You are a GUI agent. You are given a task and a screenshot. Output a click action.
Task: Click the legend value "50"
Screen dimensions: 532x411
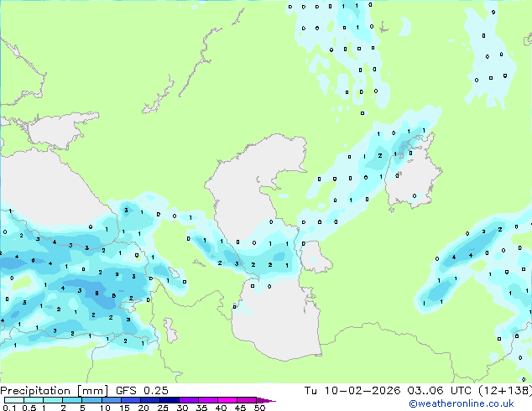click(259, 408)
